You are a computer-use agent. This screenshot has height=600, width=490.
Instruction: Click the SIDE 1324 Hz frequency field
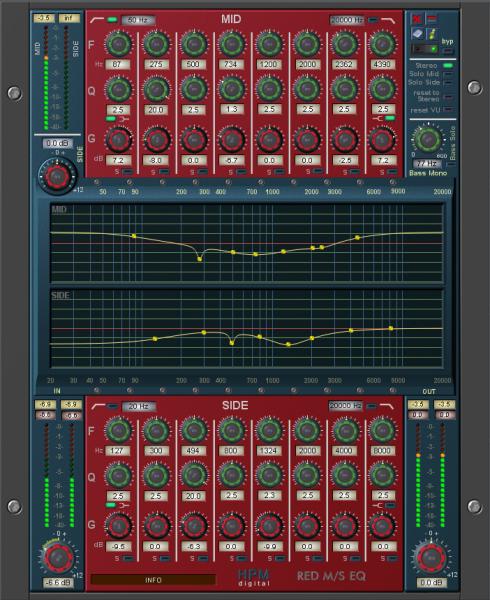[269, 450]
